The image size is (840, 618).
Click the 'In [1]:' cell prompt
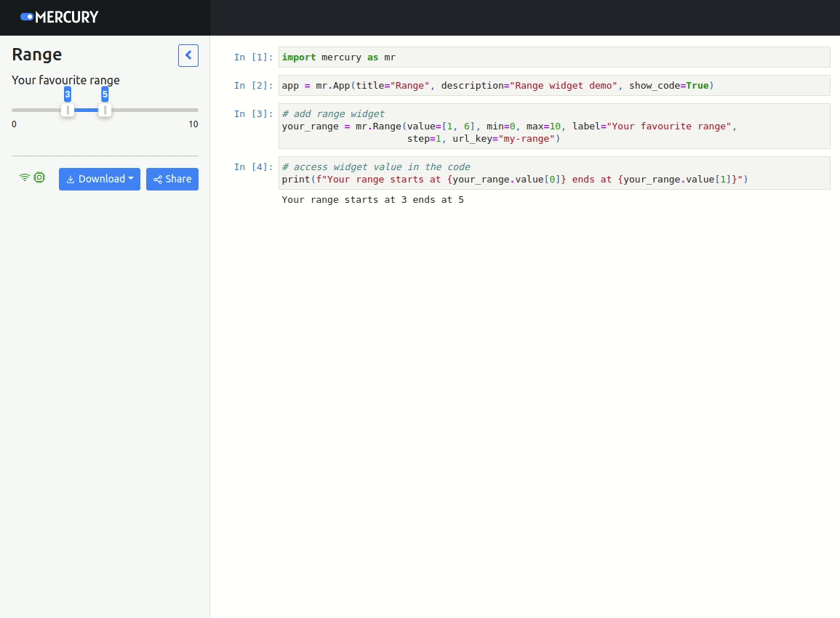[x=253, y=57]
